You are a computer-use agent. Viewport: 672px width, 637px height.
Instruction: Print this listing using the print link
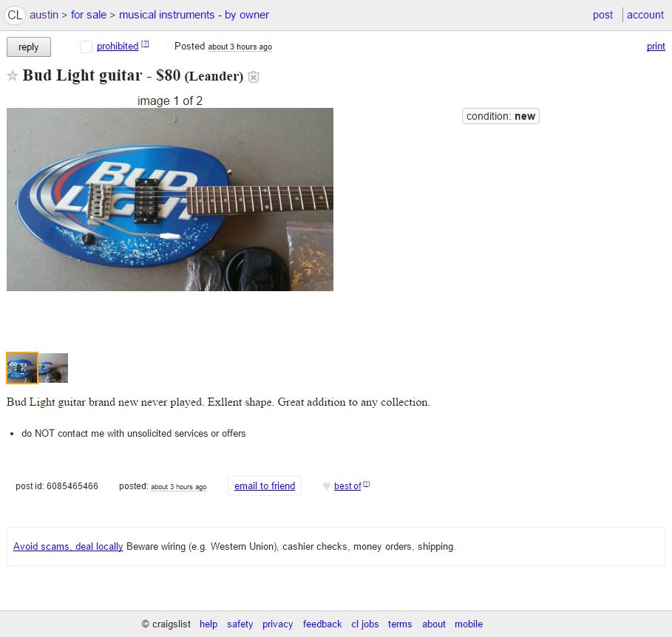[656, 47]
